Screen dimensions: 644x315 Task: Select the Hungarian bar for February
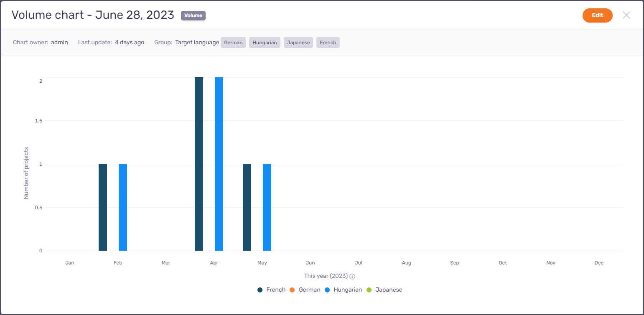coord(123,207)
